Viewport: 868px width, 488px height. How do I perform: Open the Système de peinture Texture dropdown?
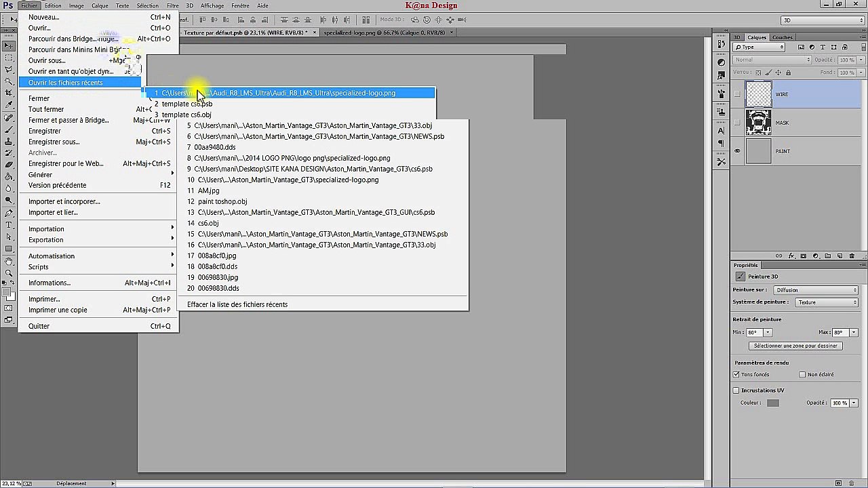point(827,302)
